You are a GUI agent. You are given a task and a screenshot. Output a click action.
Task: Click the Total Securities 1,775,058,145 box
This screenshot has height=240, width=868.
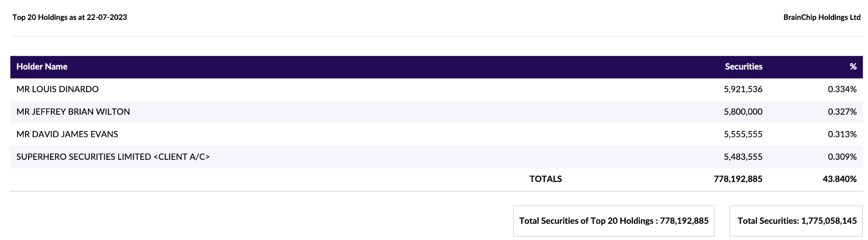[796, 221]
